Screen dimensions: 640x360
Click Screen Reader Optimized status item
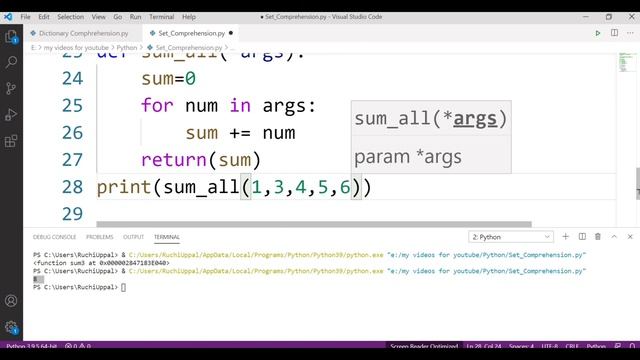click(x=424, y=346)
